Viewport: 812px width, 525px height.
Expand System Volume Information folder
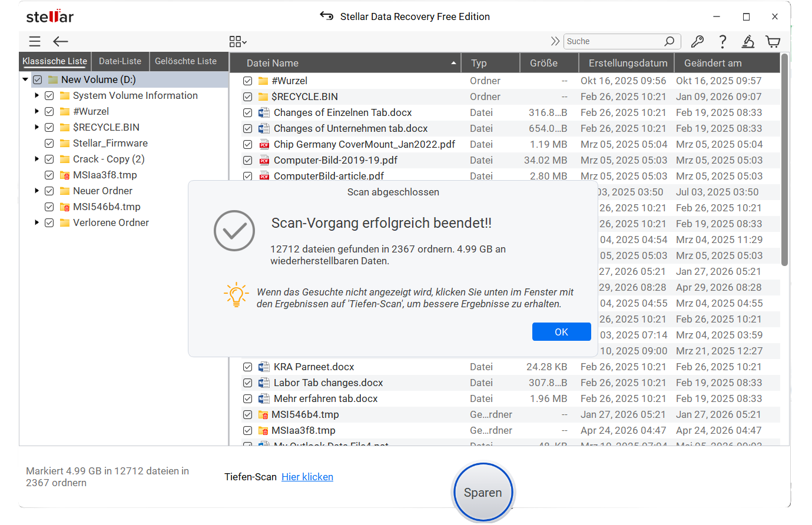pos(37,95)
